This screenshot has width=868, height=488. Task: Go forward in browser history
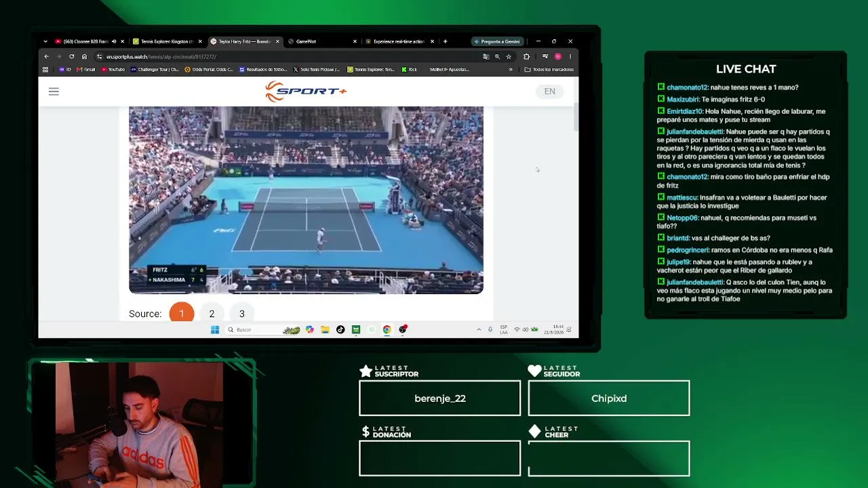tap(59, 56)
